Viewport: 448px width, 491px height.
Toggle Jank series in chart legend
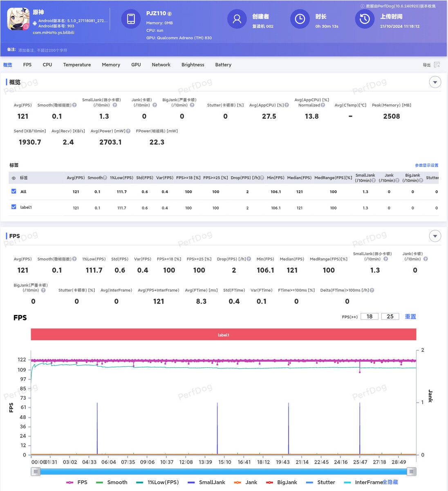(246, 482)
